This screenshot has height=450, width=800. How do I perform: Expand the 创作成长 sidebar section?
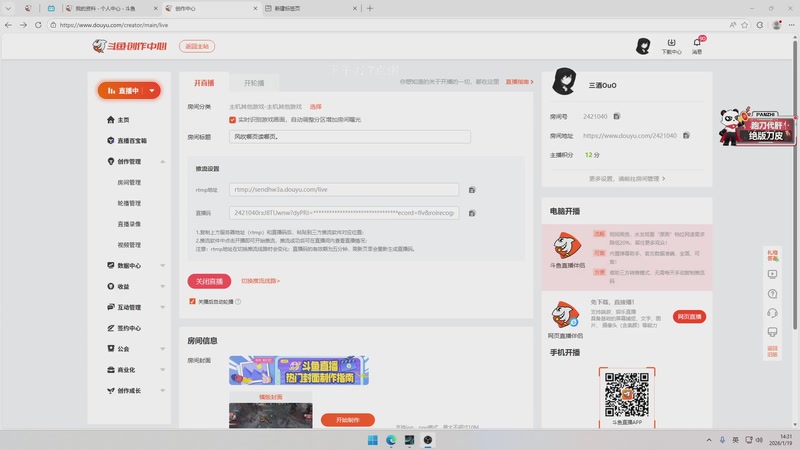[x=163, y=391]
